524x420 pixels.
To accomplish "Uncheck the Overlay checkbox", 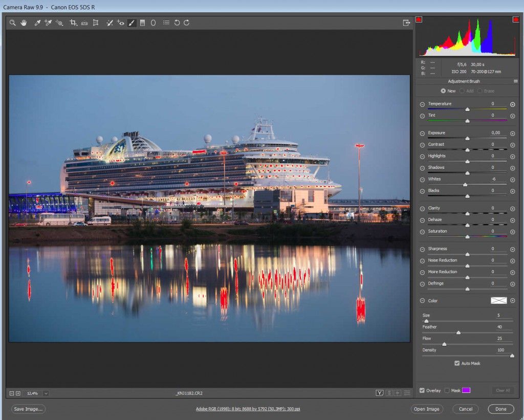I will pos(422,390).
